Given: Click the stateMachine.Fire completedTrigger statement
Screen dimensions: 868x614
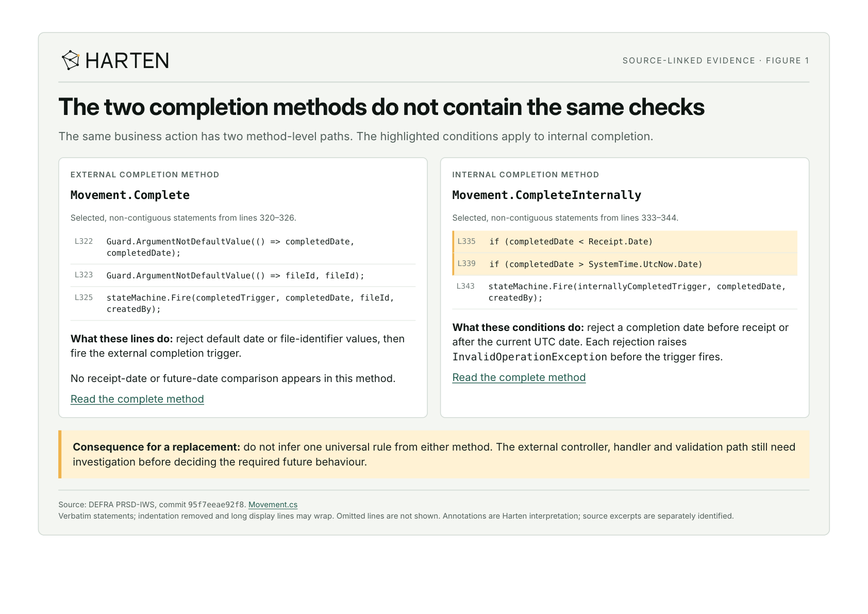Looking at the screenshot, I should [251, 304].
